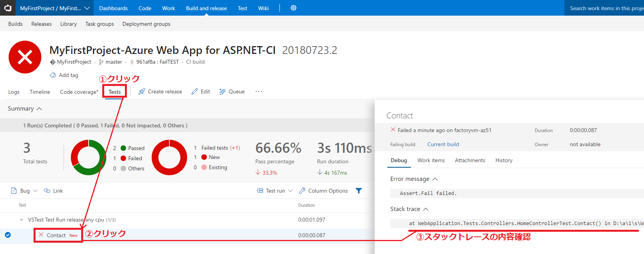Click the Test column header
The image size is (644, 254).
22,205
